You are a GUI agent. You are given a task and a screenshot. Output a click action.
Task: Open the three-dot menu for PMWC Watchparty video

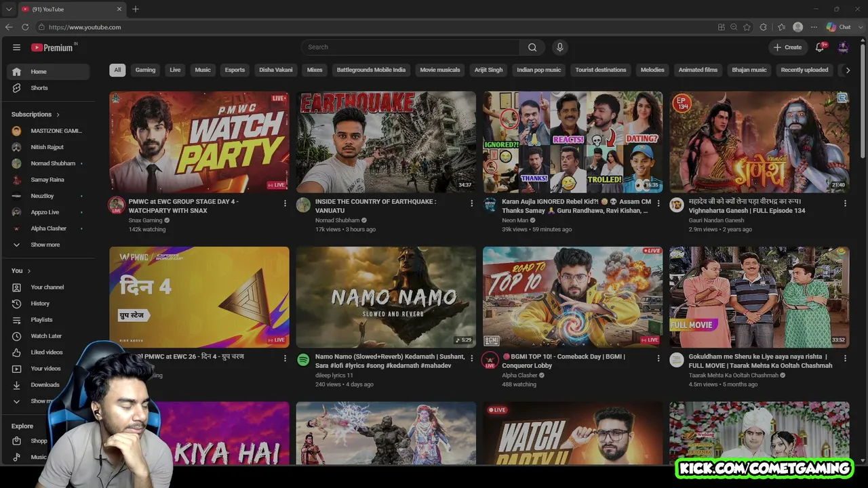coord(285,203)
